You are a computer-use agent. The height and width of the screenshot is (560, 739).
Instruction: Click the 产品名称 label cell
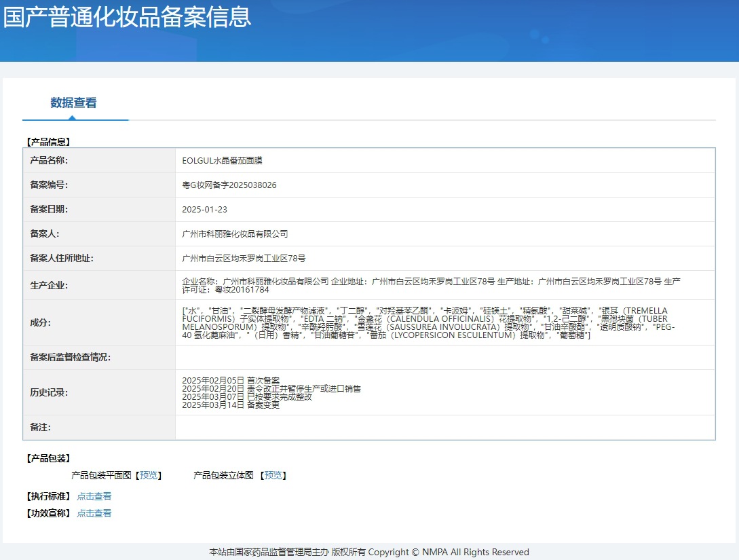pos(99,161)
